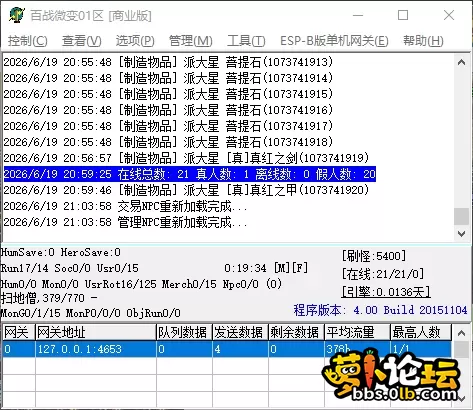The height and width of the screenshot is (410, 473).
Task: Click the MonG0/1/15 MonP0/0/0 line
Action: 91,313
